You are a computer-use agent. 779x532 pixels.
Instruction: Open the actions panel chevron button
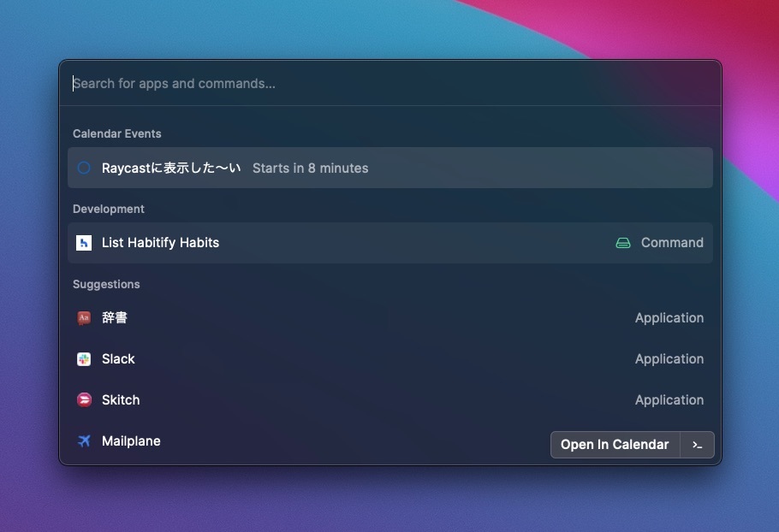coord(697,445)
